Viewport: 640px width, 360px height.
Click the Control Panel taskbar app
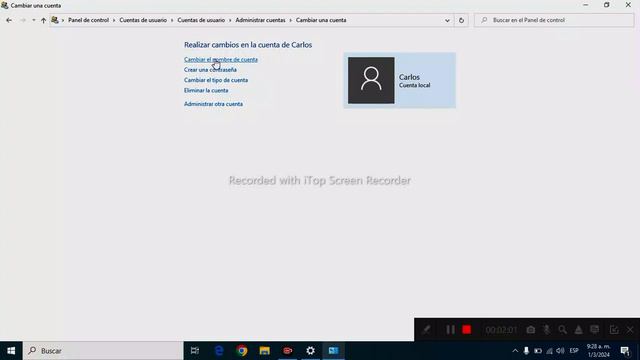pos(333,351)
